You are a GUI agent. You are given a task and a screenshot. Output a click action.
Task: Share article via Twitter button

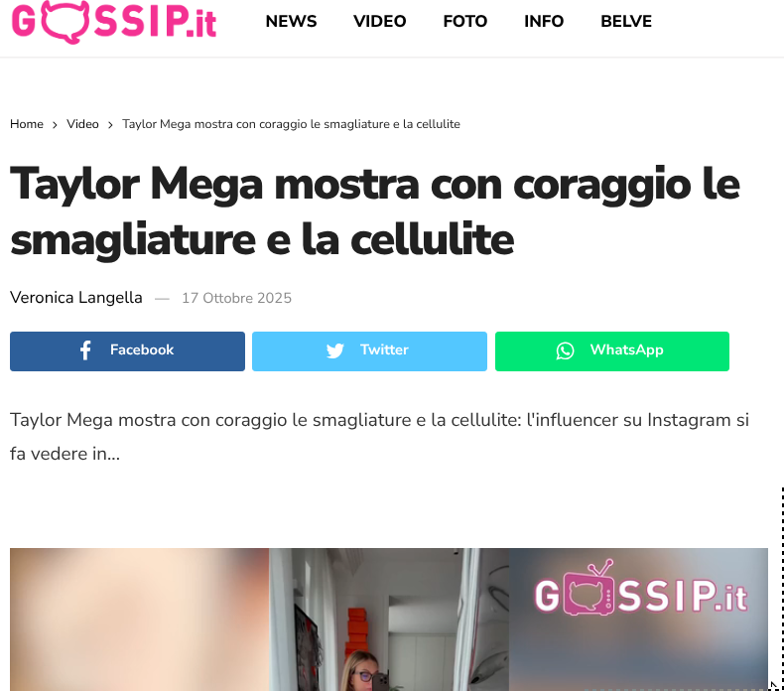click(x=369, y=351)
